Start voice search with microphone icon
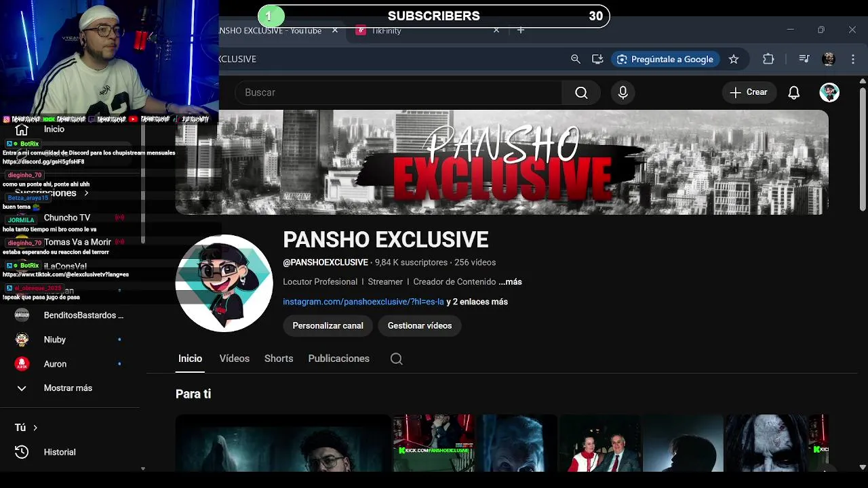Image resolution: width=868 pixels, height=488 pixels. (x=623, y=93)
